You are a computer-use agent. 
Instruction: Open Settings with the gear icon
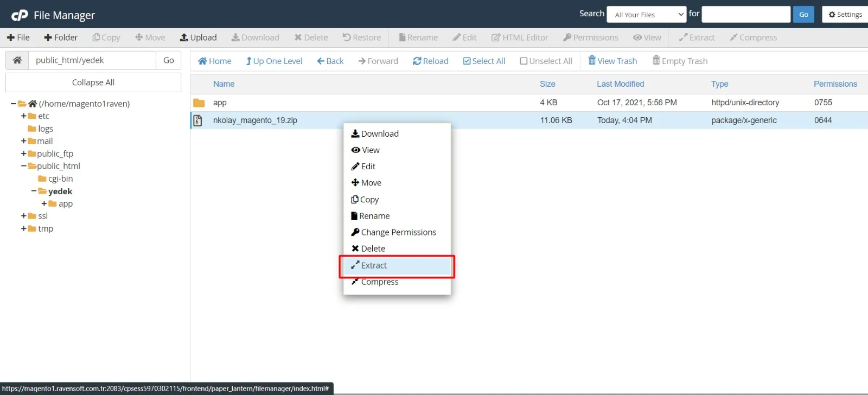pyautogui.click(x=845, y=15)
